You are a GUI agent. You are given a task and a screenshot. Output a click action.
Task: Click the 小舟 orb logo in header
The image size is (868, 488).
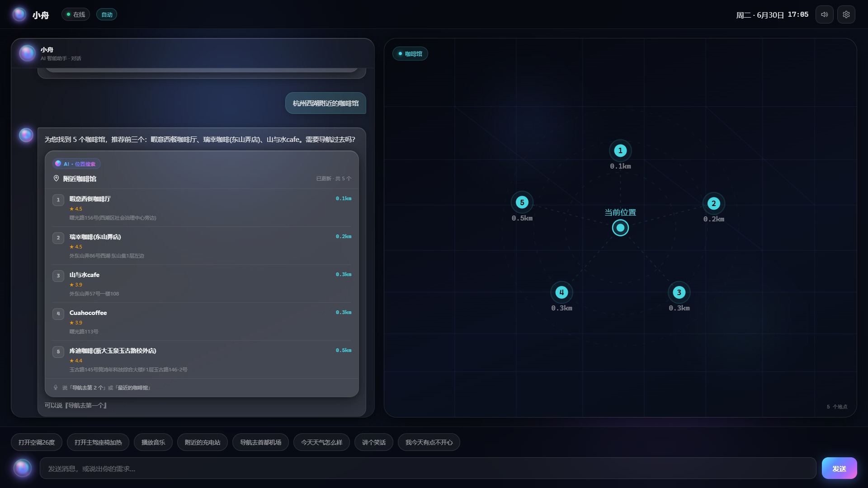pos(19,14)
